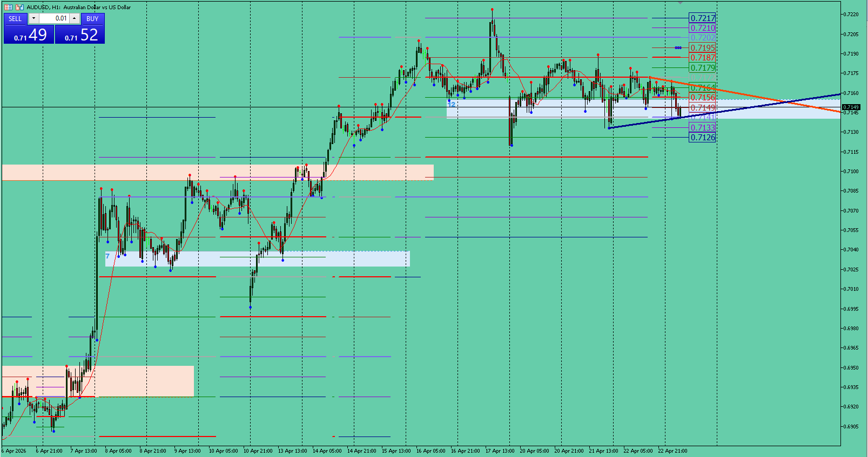
Task: Click the chart title AUDUSD, H1 text
Action: (43, 7)
